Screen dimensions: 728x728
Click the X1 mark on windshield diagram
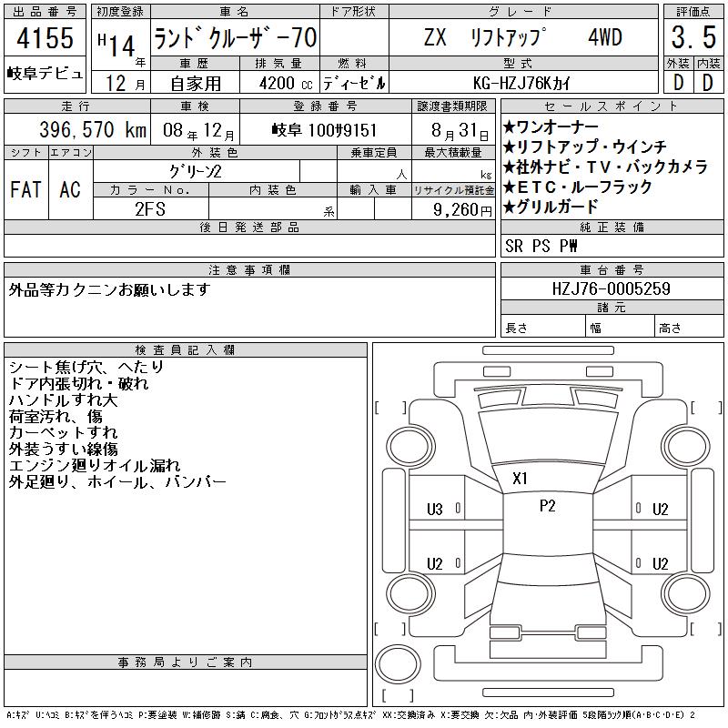(x=520, y=479)
